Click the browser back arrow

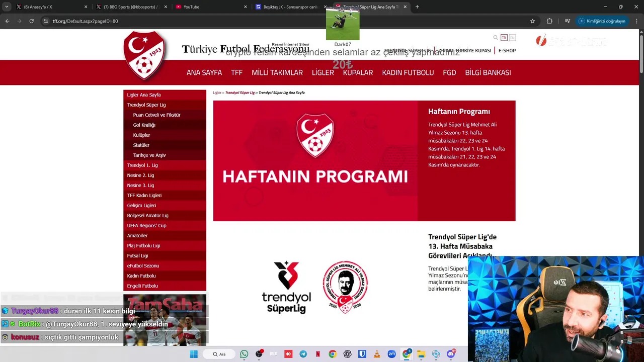(x=7, y=21)
